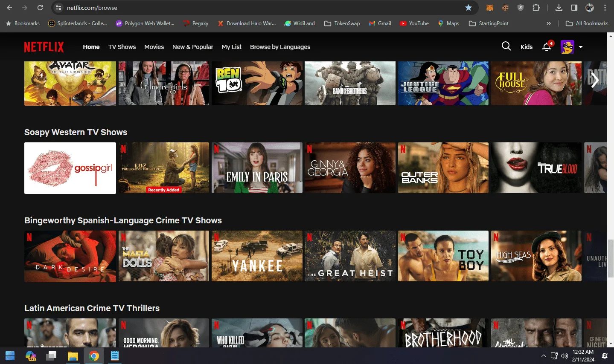Open the Toy Boy thumbnail

click(x=443, y=256)
